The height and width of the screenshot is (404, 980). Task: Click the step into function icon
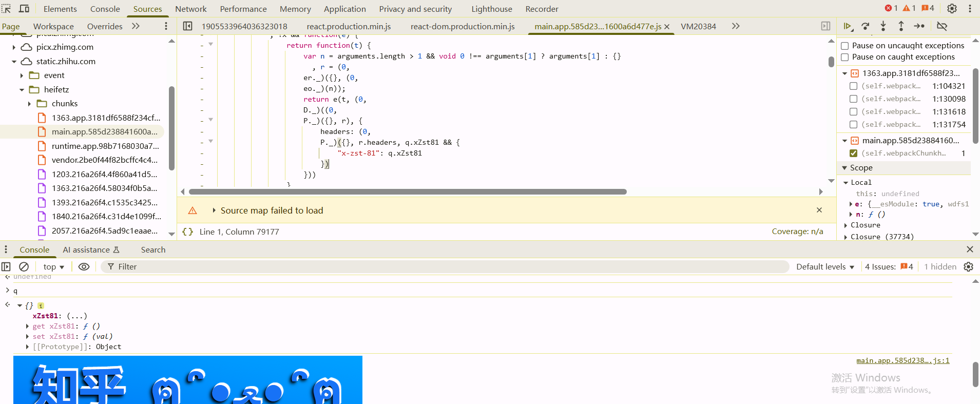coord(883,26)
